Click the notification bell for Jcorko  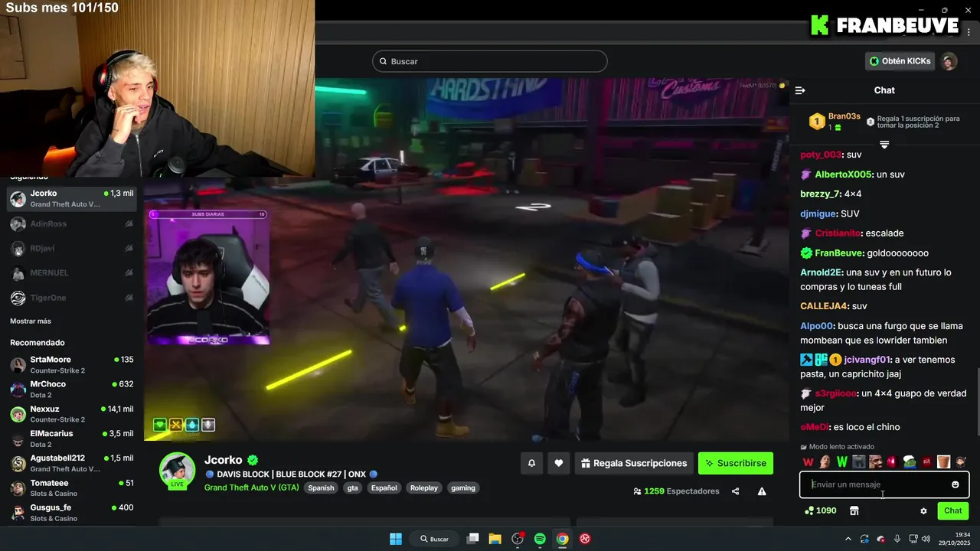(531, 463)
